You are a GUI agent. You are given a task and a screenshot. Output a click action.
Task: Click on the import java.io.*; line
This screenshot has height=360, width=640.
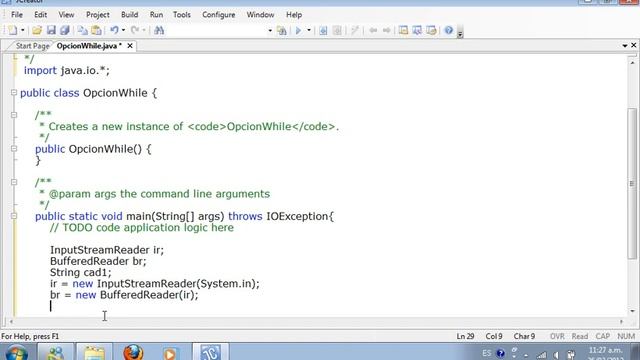click(67, 70)
